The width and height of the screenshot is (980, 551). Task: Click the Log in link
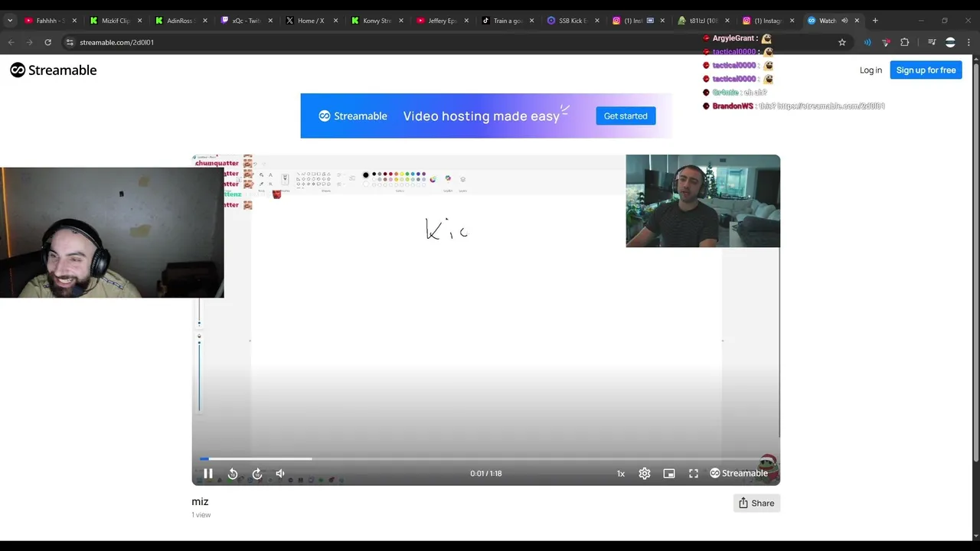[871, 70]
